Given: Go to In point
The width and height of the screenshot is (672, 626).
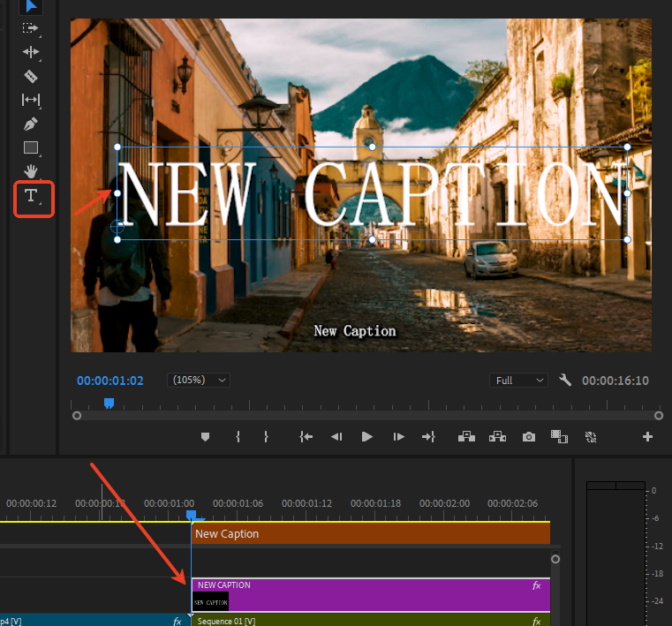Looking at the screenshot, I should click(x=306, y=437).
